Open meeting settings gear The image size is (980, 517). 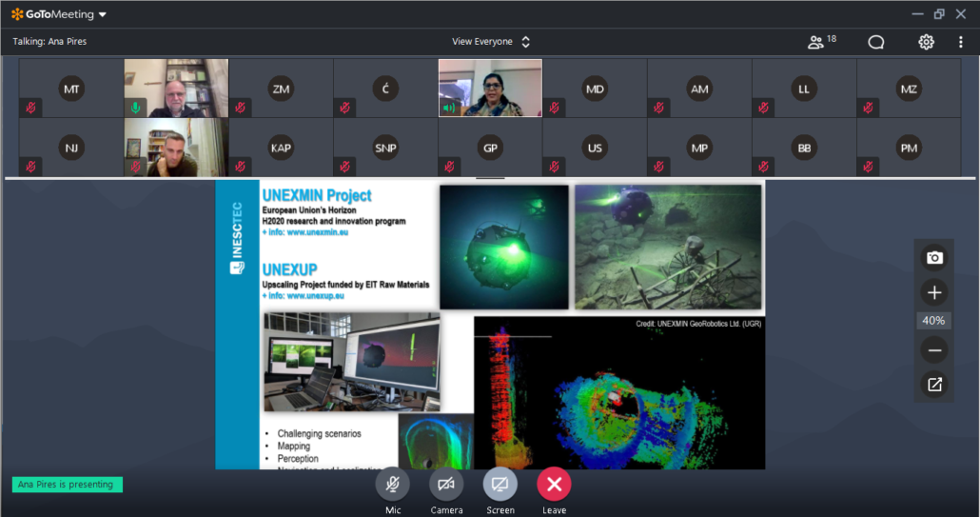[x=926, y=42]
